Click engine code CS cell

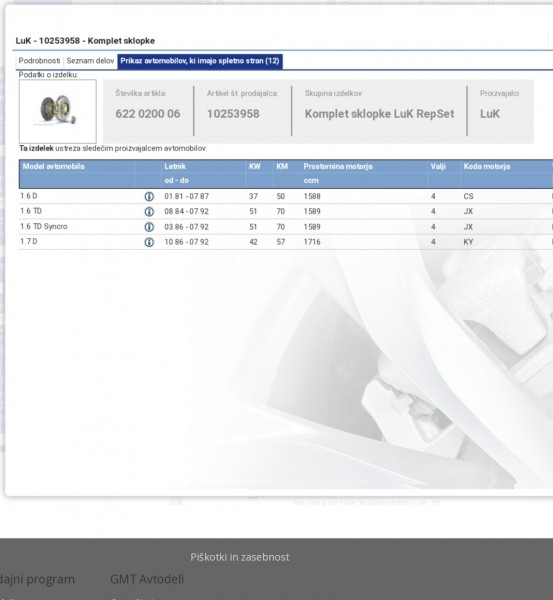[x=468, y=196]
